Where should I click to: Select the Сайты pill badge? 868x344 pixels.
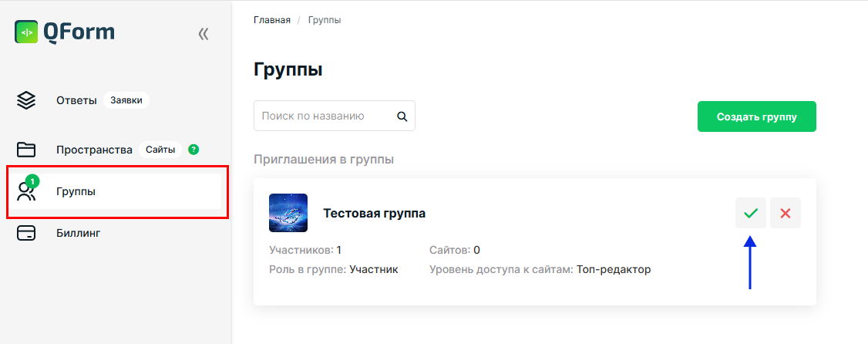click(x=160, y=150)
